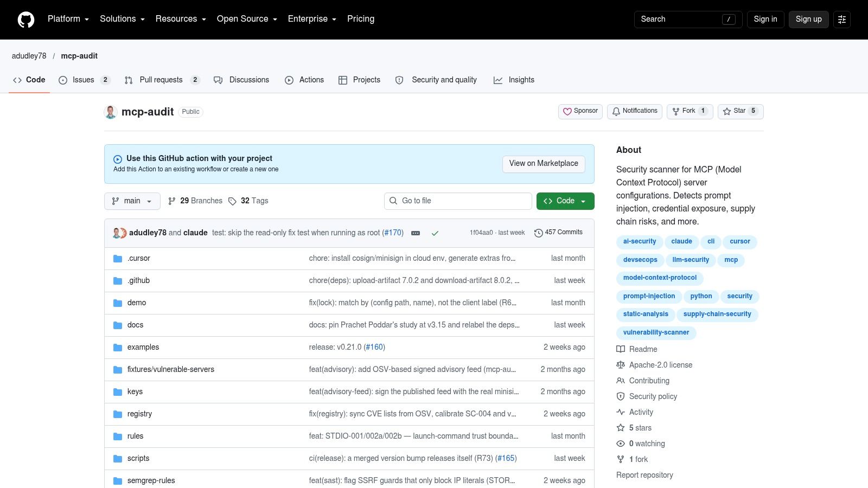
Task: Open the Pricing link
Action: click(361, 19)
